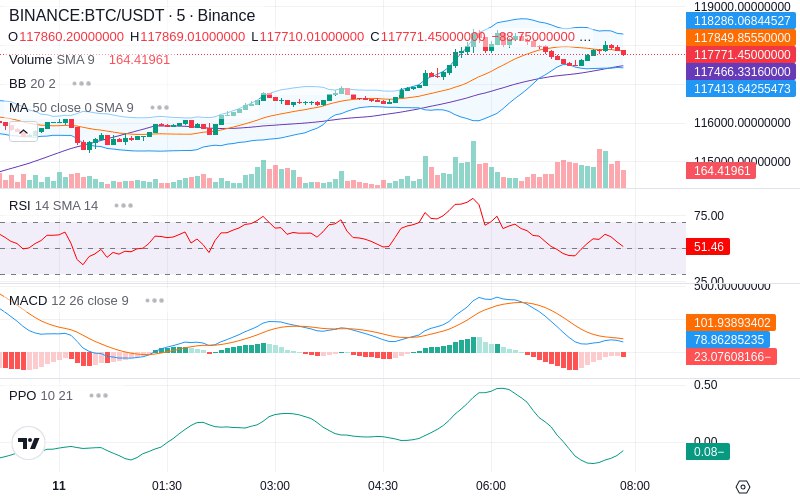The image size is (800, 500).
Task: Click the 03:00 time axis label
Action: coord(275,486)
